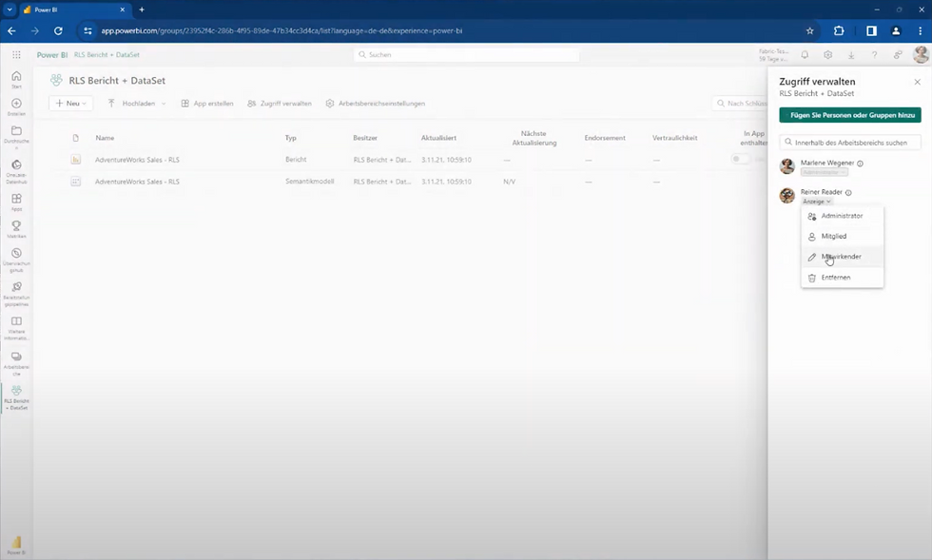932x560 pixels.
Task: Sort by the Besitzer column header
Action: (x=365, y=138)
